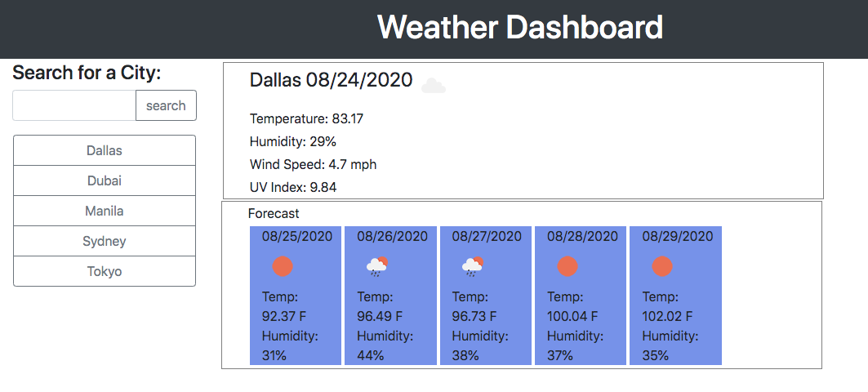The height and width of the screenshot is (392, 868).
Task: Click the Dallas 08/24/2020 heading
Action: [331, 80]
